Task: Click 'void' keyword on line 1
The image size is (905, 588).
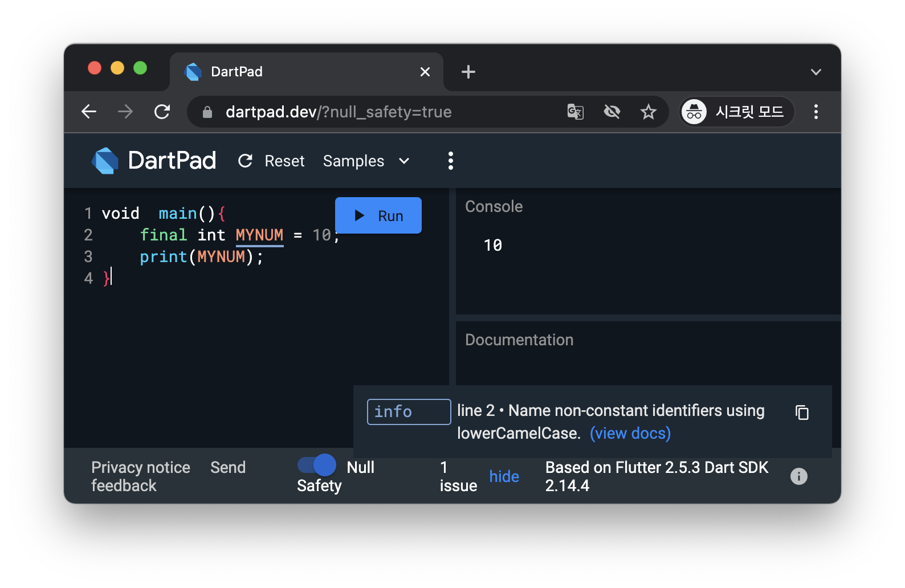Action: 121,214
